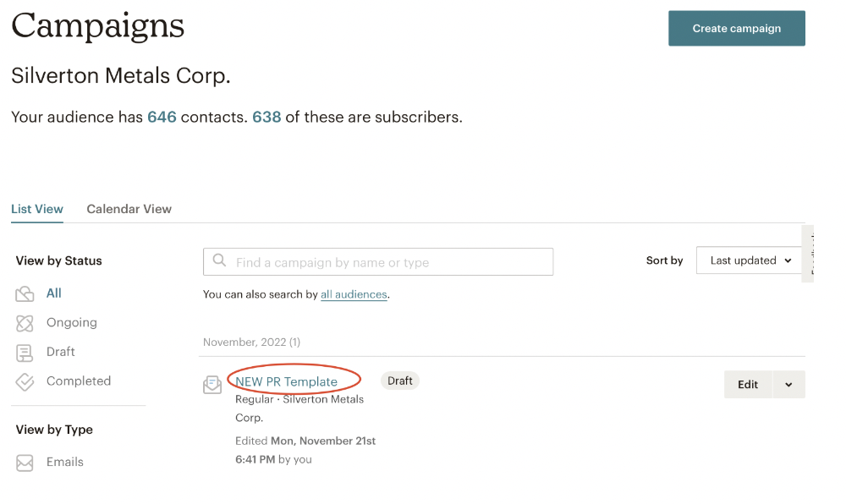Screen dimensions: 846x504
Task: Select the List View tab
Action: [x=37, y=209]
